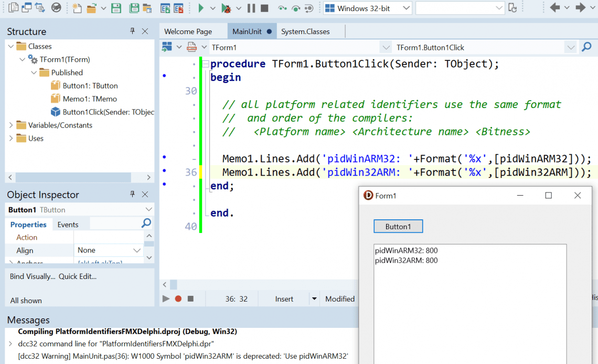Click the View Forms toolbar icon

click(x=27, y=8)
